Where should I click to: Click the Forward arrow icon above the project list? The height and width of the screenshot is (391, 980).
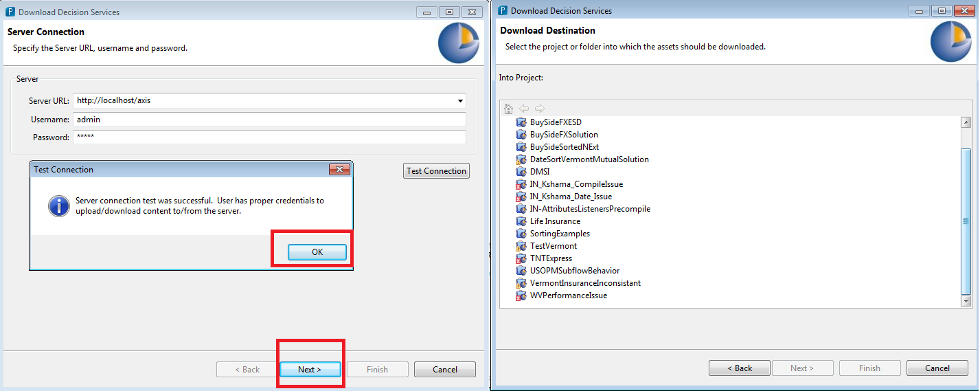(539, 109)
